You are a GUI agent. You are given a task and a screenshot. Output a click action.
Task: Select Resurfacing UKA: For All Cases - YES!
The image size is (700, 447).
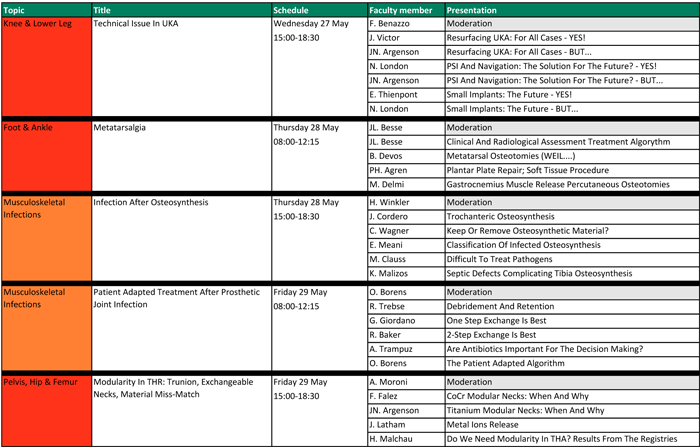coord(516,38)
